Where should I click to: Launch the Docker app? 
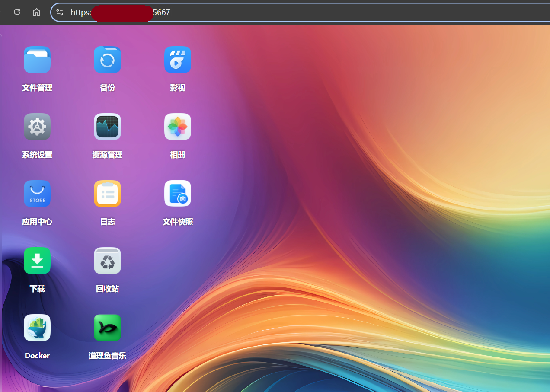click(x=37, y=328)
